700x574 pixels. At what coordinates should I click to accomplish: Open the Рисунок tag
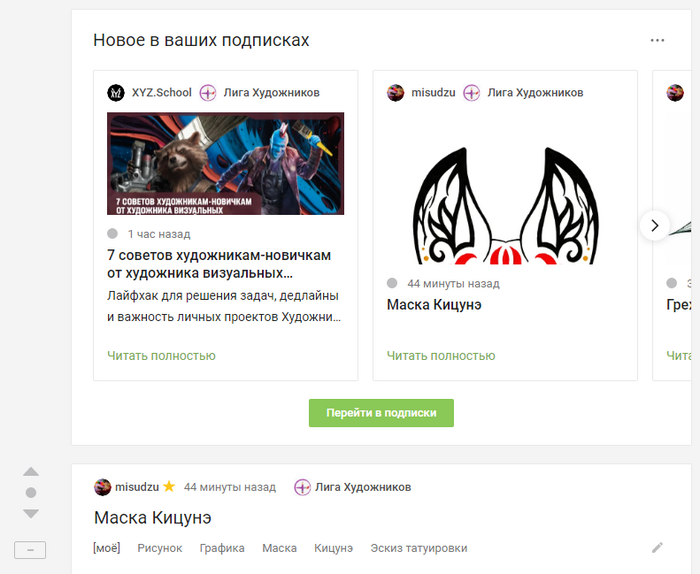[x=160, y=548]
